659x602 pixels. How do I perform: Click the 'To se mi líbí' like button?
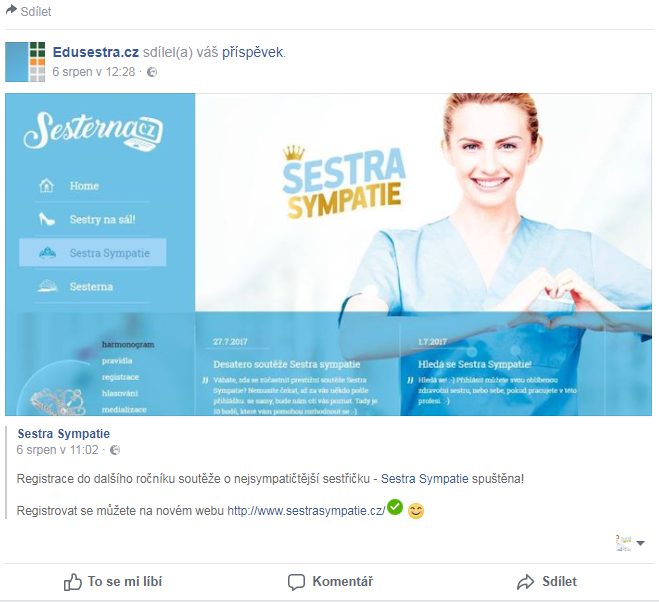113,582
